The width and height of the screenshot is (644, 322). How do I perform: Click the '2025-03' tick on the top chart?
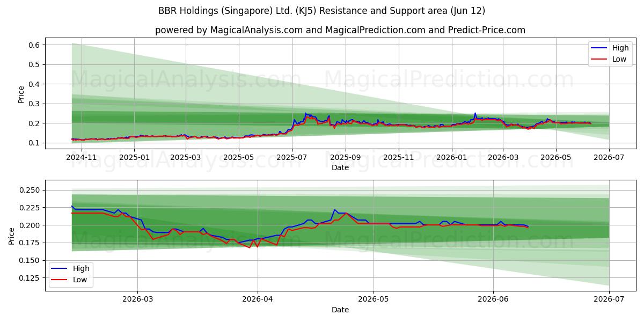(x=186, y=157)
